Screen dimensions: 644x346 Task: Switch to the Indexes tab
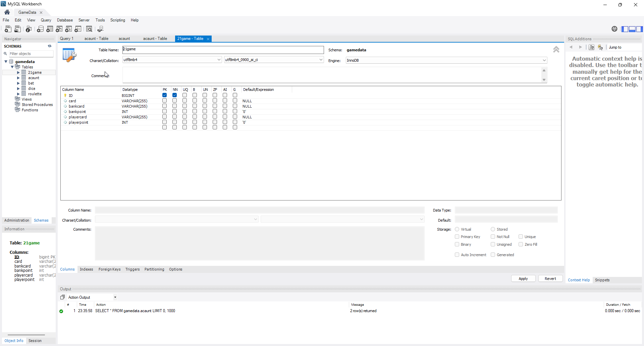coord(87,269)
